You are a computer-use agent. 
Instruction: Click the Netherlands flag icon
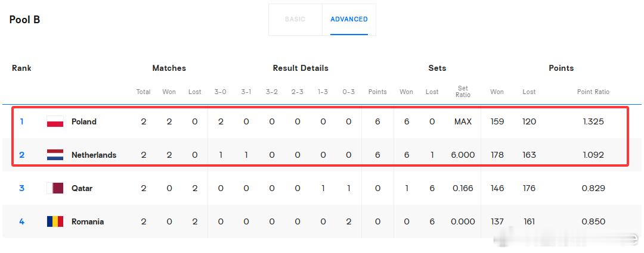(55, 155)
